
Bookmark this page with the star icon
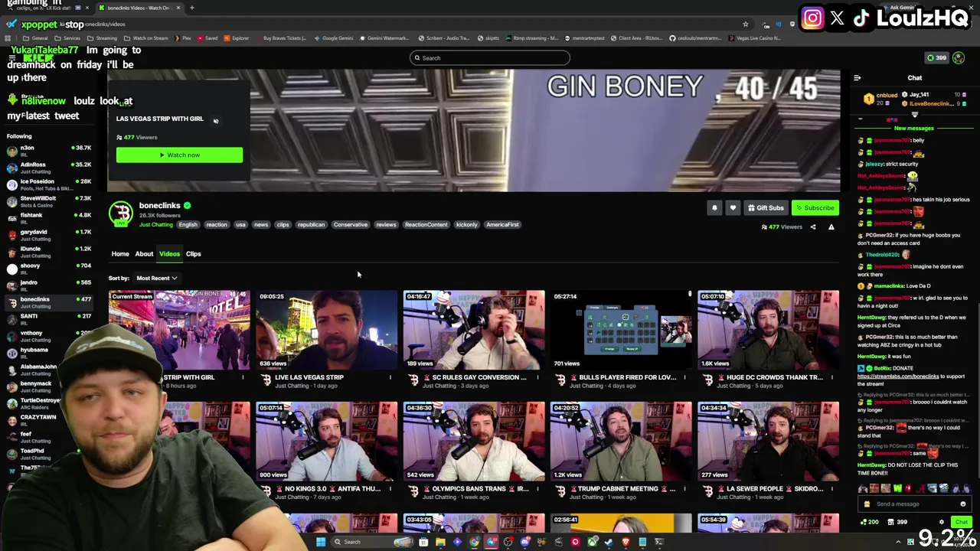[745, 24]
